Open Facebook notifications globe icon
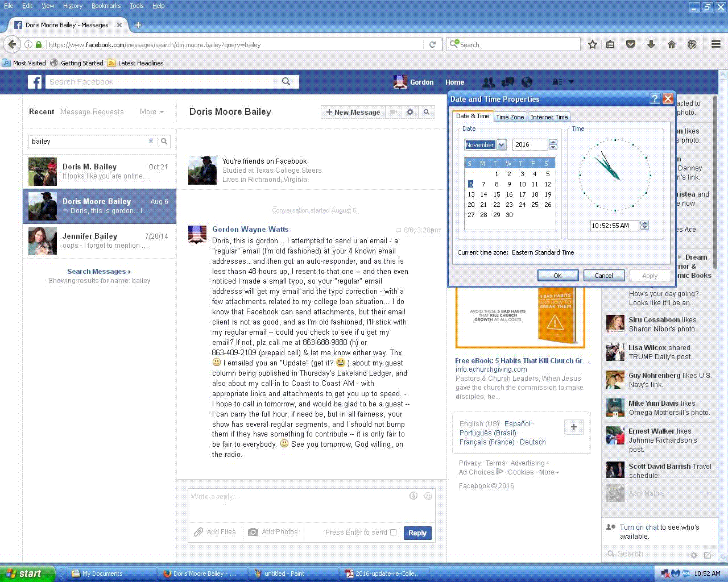The height and width of the screenshot is (582, 728). pos(527,82)
